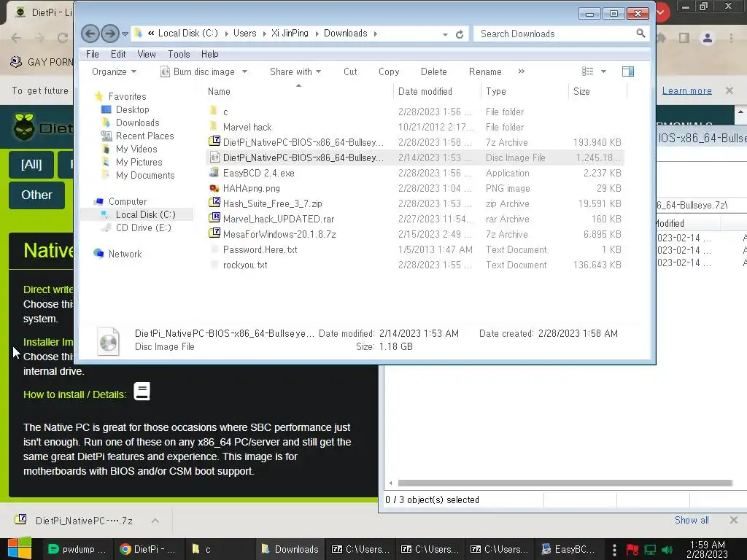Open recent pages dropdown arrow
This screenshot has height=560, width=747.
click(x=125, y=34)
